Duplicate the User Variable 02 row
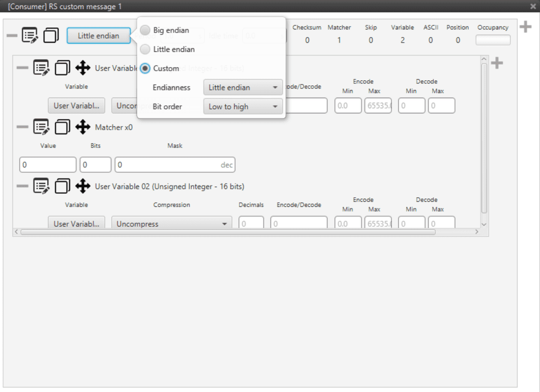 63,187
